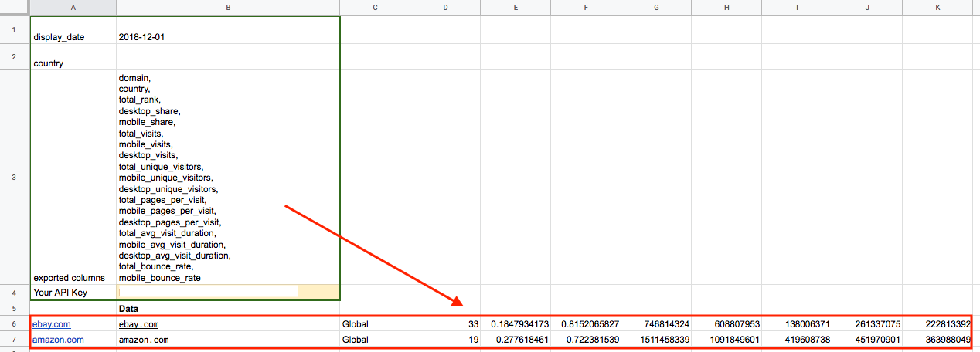Viewport: 980px width, 352px height.
Task: Select cell value 608807953
Action: tap(726, 324)
